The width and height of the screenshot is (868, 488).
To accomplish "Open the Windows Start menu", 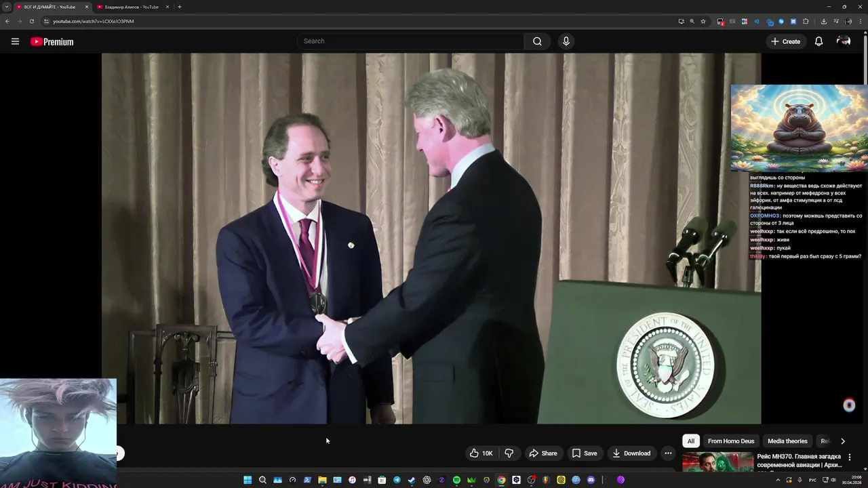I will click(248, 480).
